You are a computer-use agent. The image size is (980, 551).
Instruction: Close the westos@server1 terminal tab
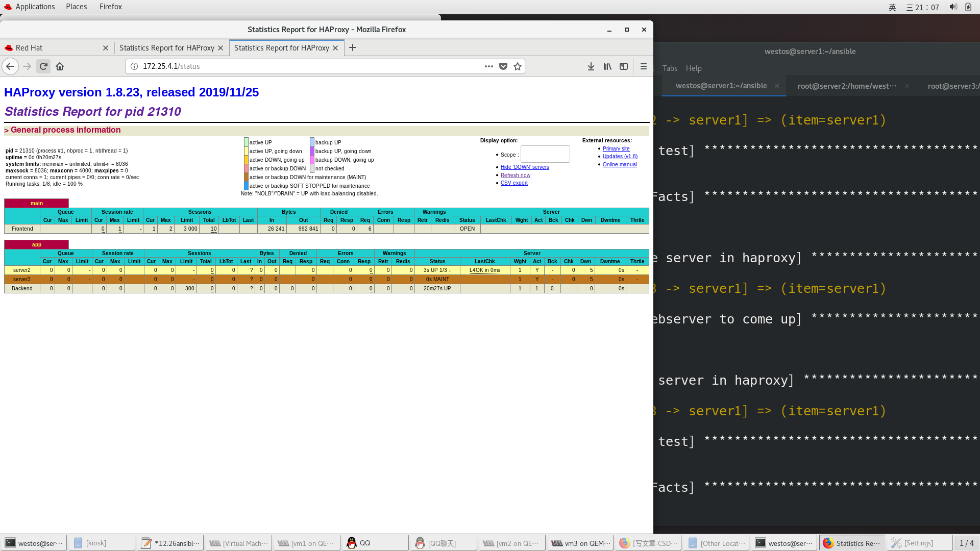point(776,86)
